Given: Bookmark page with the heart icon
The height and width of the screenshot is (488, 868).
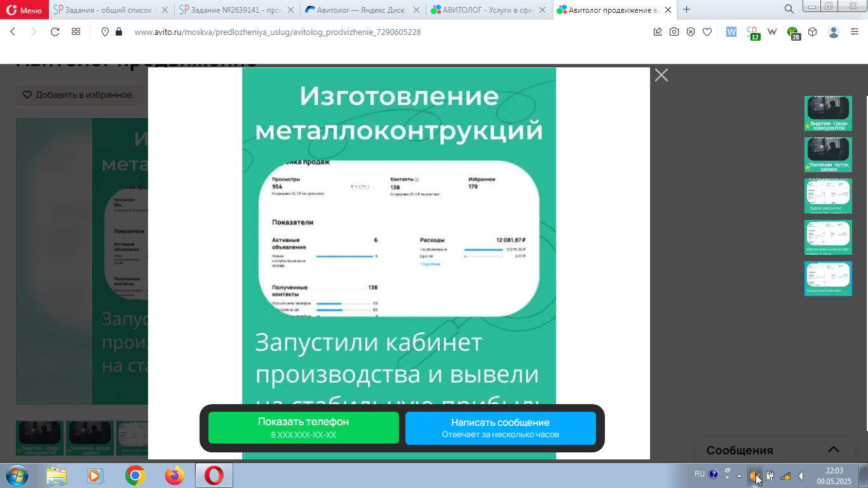Looking at the screenshot, I should [x=707, y=32].
